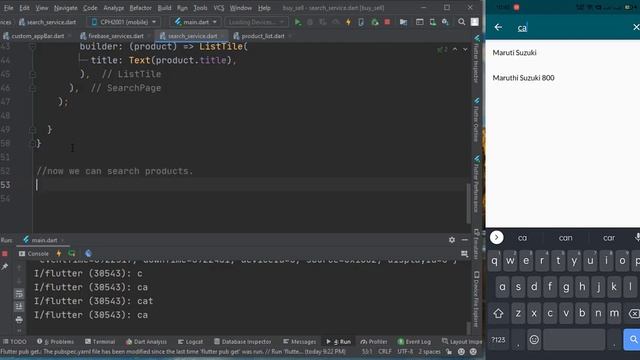The image size is (640, 360).
Task: Open the Refactor menu
Action: (140, 8)
